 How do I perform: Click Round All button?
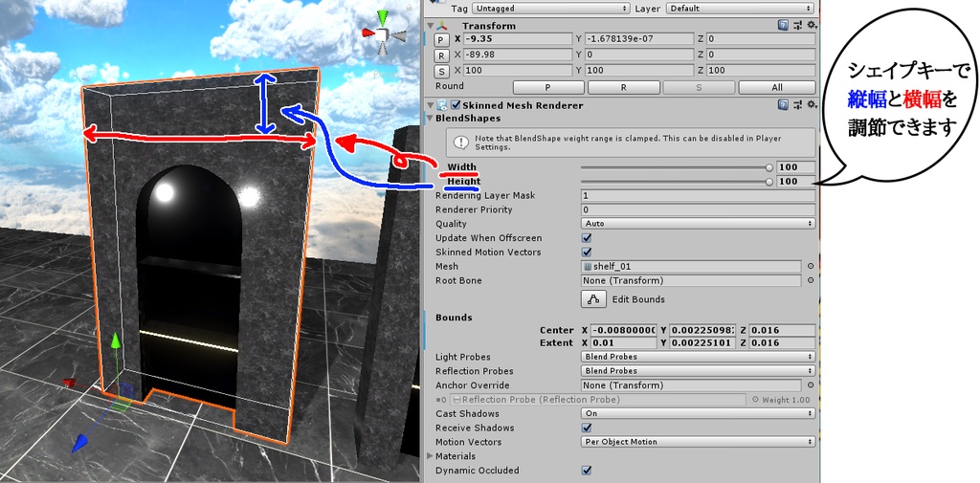[x=777, y=87]
